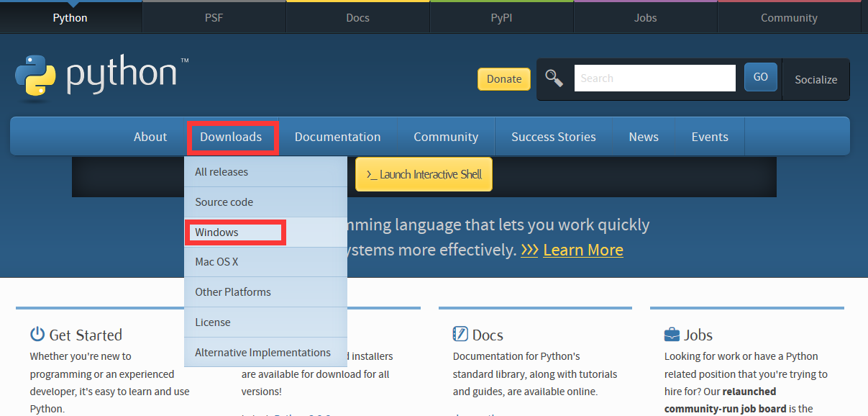This screenshot has height=416, width=868.
Task: Open the Documentation navigation menu
Action: coord(337,137)
